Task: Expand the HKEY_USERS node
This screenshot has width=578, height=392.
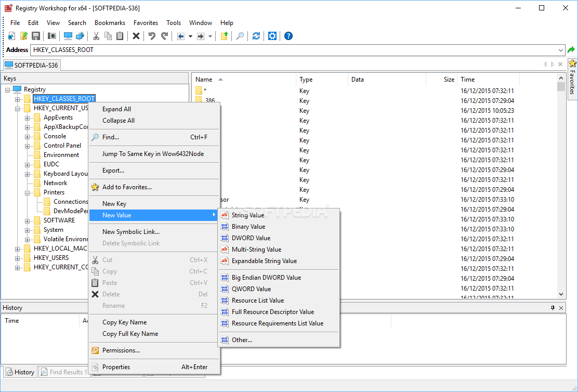Action: coord(17,258)
